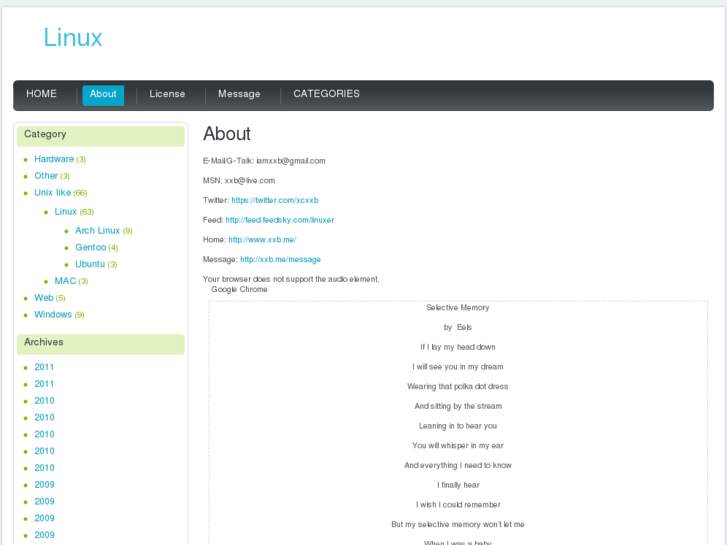This screenshot has height=545, width=727.
Task: Click the audio element unsupported message
Action: [x=291, y=279]
